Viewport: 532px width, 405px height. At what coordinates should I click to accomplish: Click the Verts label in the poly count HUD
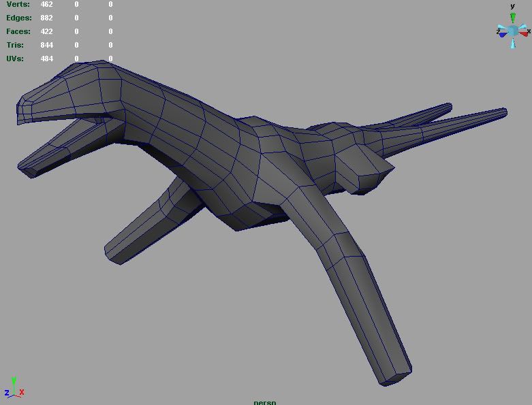18,4
